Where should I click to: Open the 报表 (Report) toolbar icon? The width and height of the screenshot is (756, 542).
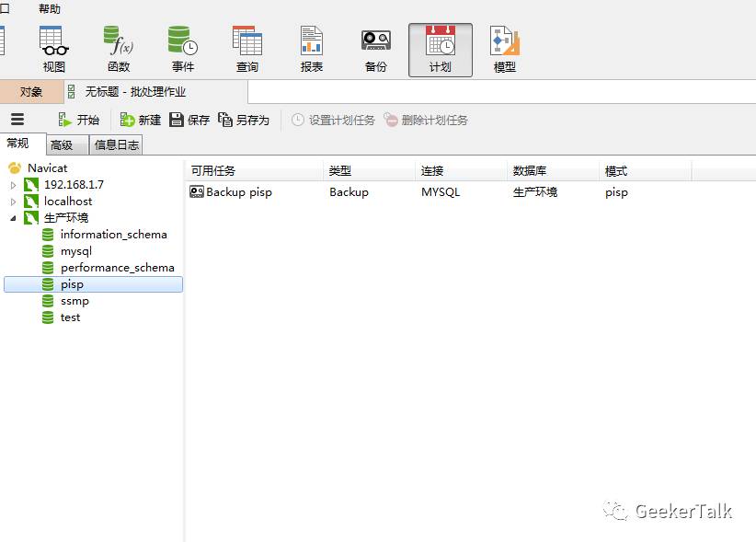point(312,49)
